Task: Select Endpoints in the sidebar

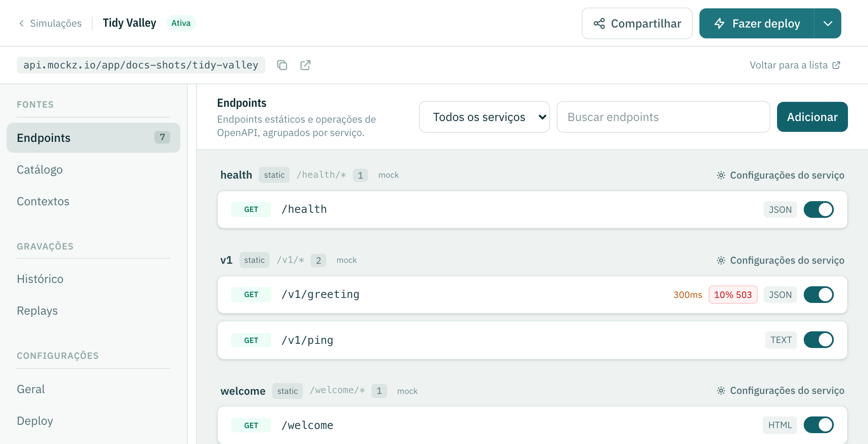Action: tap(93, 138)
